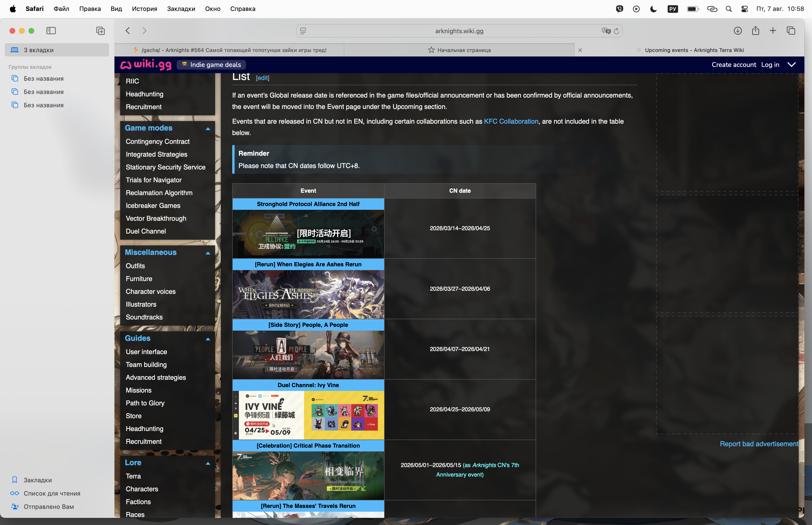Switch to the /gacha/ Arknights tab
The height and width of the screenshot is (525, 812).
click(x=229, y=50)
